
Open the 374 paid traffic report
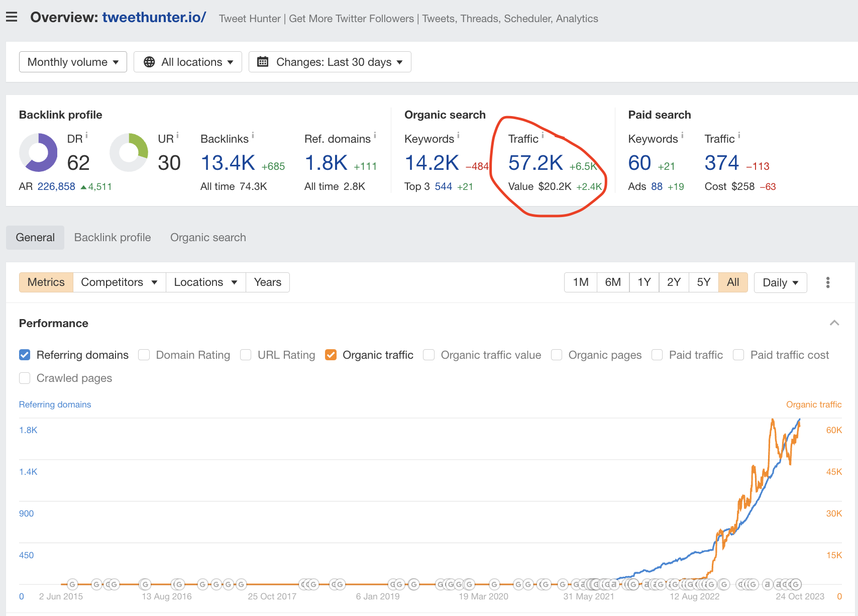point(722,163)
